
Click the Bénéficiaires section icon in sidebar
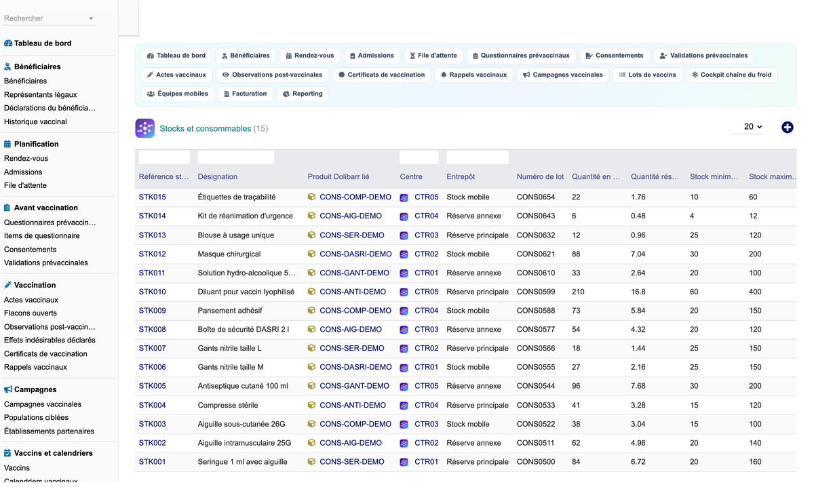8,66
